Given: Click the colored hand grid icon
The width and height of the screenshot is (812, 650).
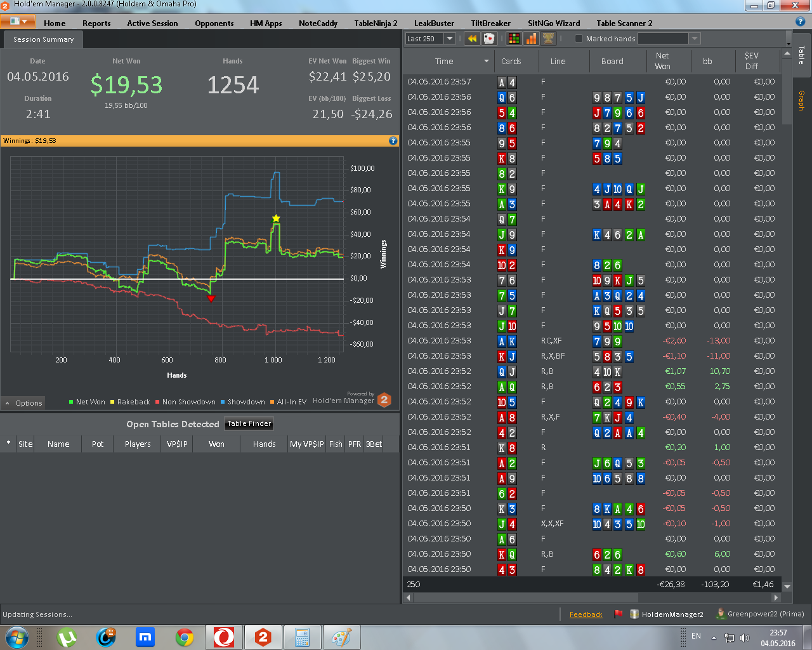Looking at the screenshot, I should point(514,39).
